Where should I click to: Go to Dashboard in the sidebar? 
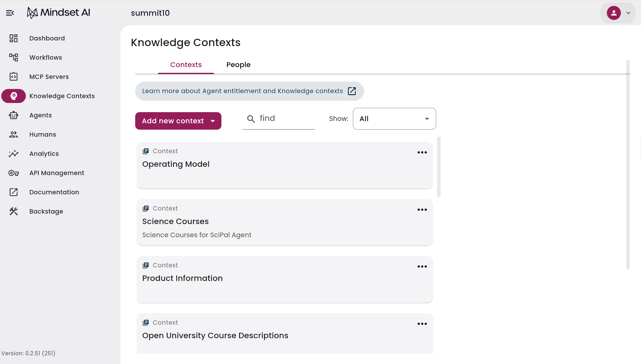pyautogui.click(x=47, y=38)
